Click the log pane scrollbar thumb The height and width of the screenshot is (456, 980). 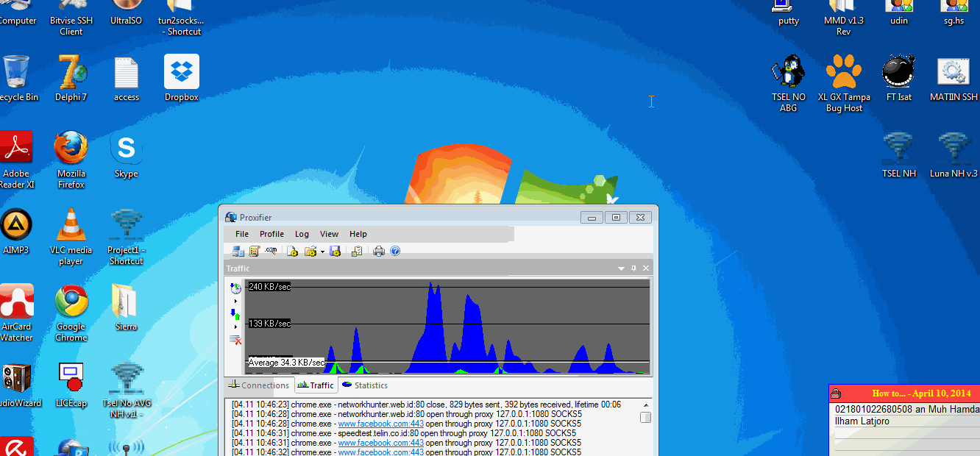pyautogui.click(x=645, y=418)
